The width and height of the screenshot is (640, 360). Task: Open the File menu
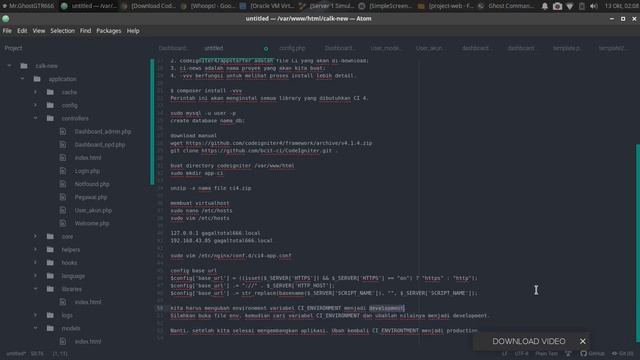(x=7, y=31)
